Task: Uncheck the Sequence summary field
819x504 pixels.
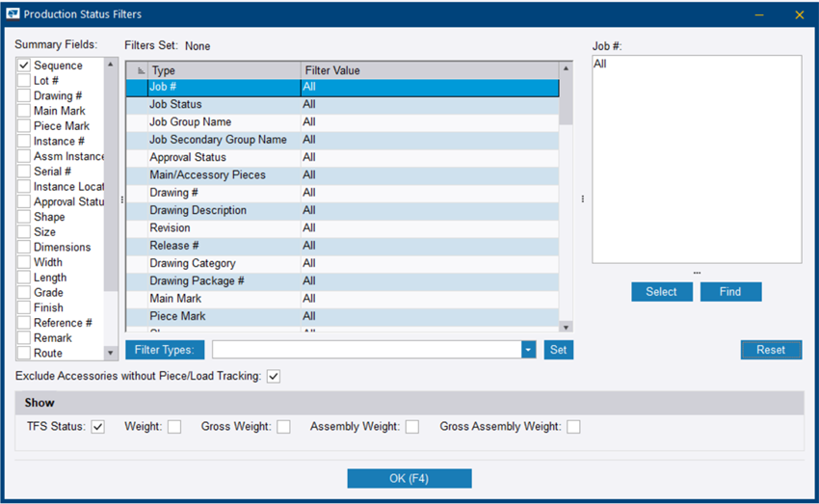Action: coord(24,66)
